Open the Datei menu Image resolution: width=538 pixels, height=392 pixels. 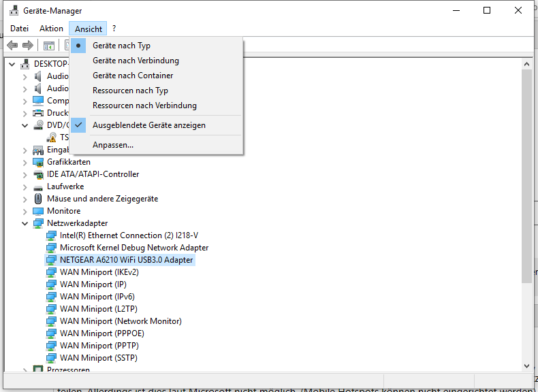click(19, 29)
